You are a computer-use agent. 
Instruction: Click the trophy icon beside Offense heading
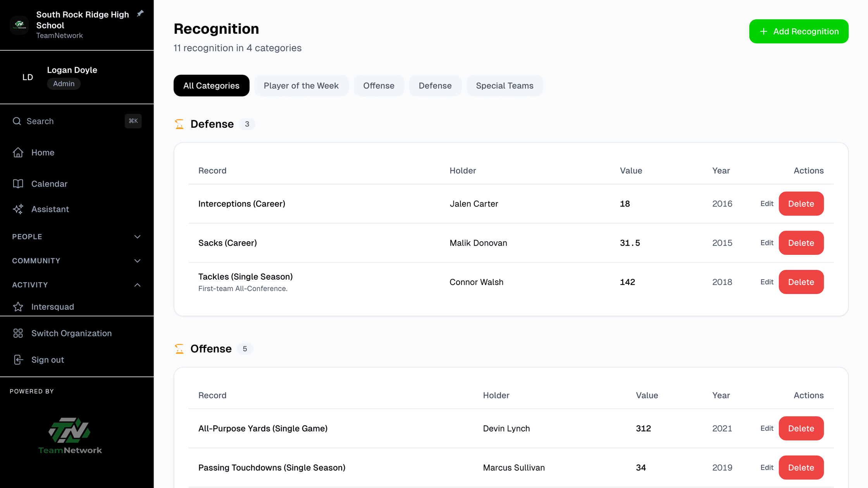tap(179, 349)
